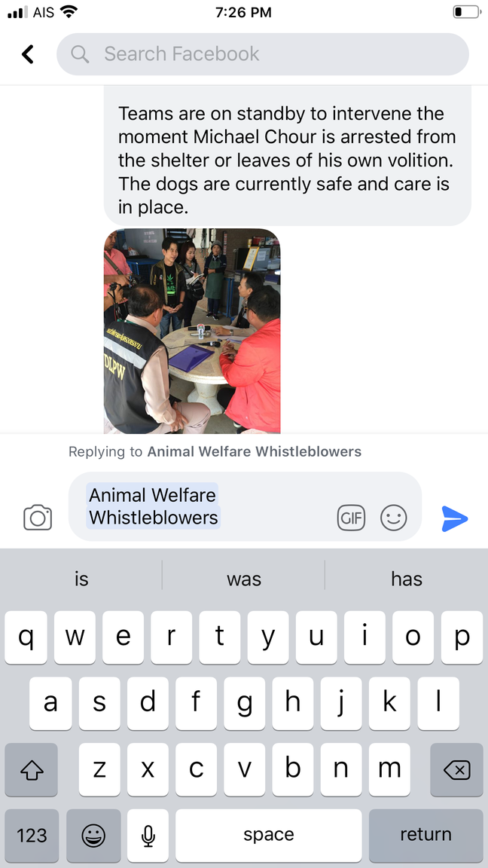This screenshot has width=488, height=868.
Task: Switch to the emoji keyboard
Action: click(x=93, y=835)
